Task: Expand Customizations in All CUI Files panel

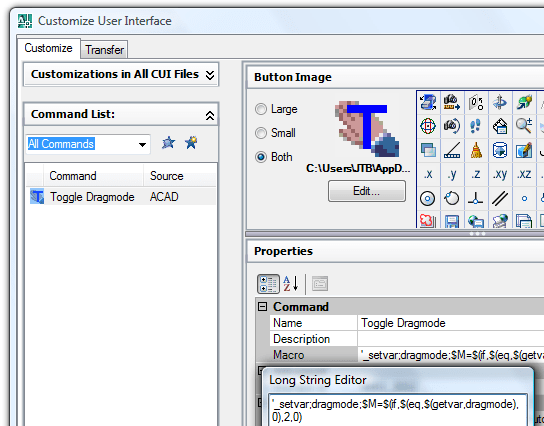Action: click(210, 75)
